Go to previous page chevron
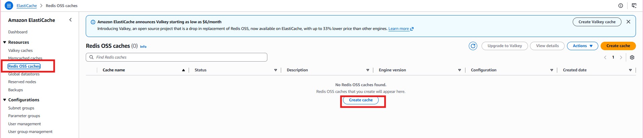The width and height of the screenshot is (644, 138). (x=605, y=58)
